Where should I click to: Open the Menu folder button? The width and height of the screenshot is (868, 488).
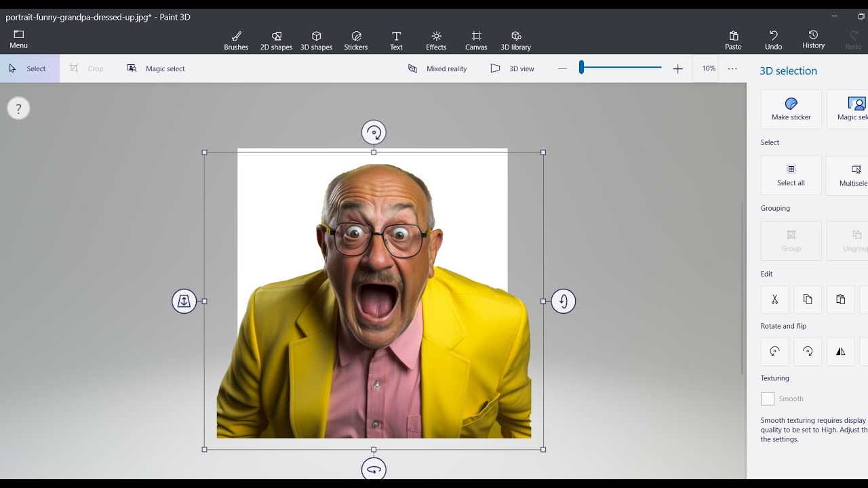[x=18, y=39]
